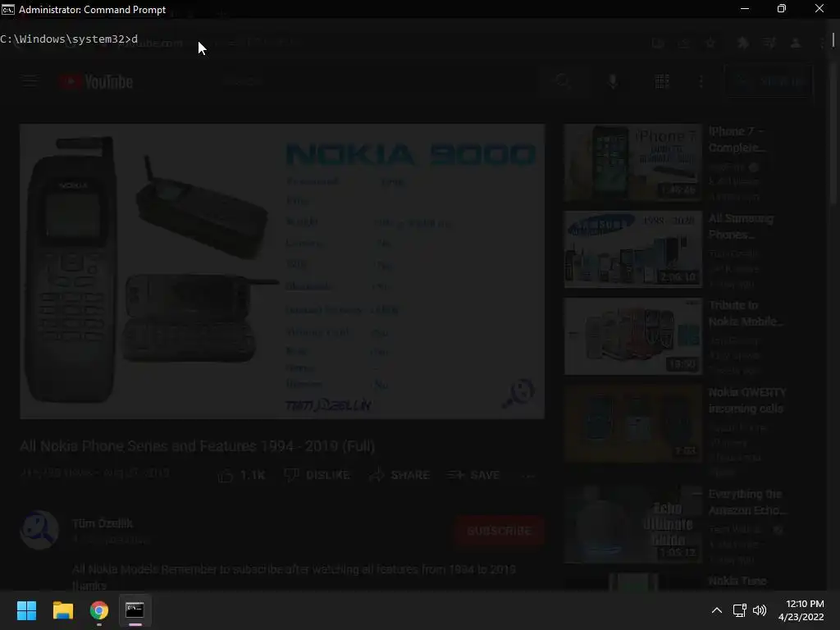
Task: Open YouTube settings three-dot menu in header
Action: tap(701, 81)
